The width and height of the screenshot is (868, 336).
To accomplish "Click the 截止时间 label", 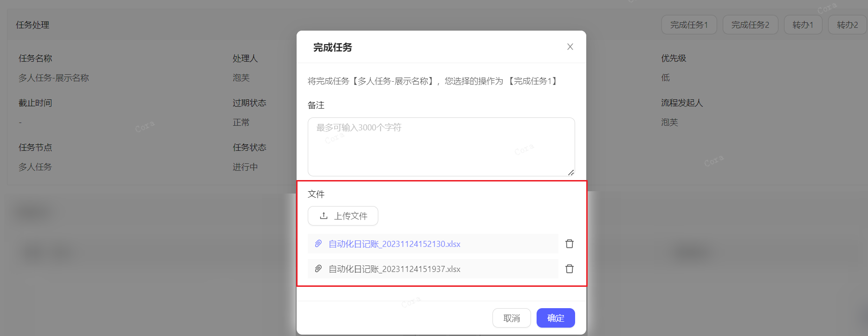I will (x=35, y=103).
